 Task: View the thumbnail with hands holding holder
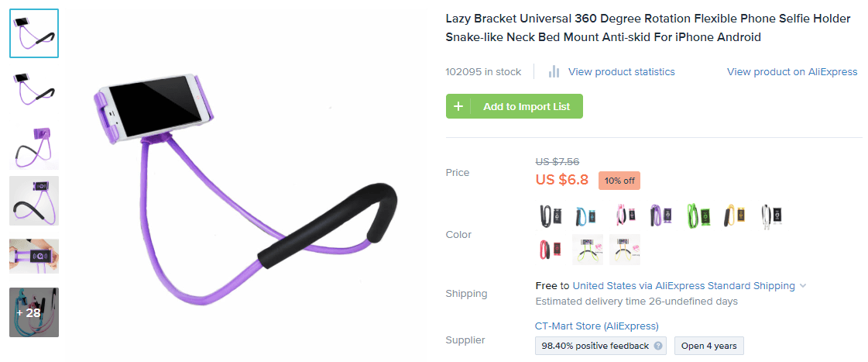point(34,257)
